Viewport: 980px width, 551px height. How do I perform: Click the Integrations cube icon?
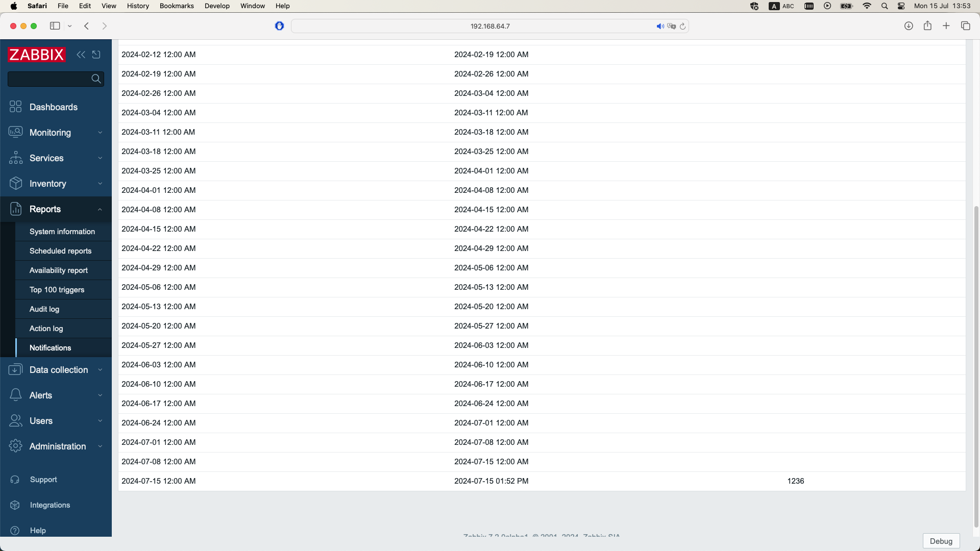[15, 505]
